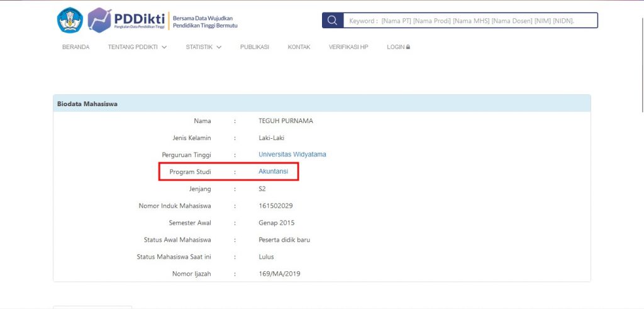Expand the STATISTIK dropdown chevron
The image size is (644, 309).
click(x=219, y=47)
